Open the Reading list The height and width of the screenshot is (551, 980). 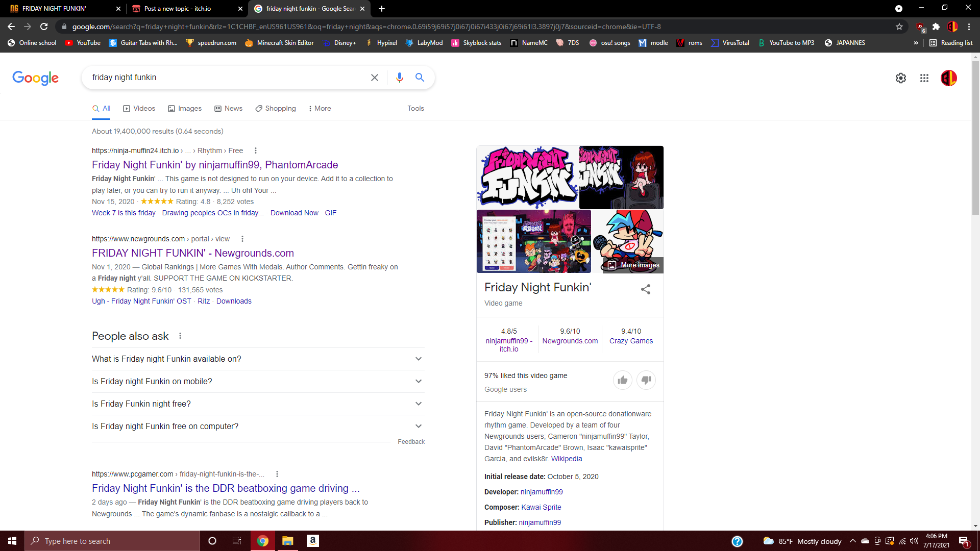click(x=951, y=43)
